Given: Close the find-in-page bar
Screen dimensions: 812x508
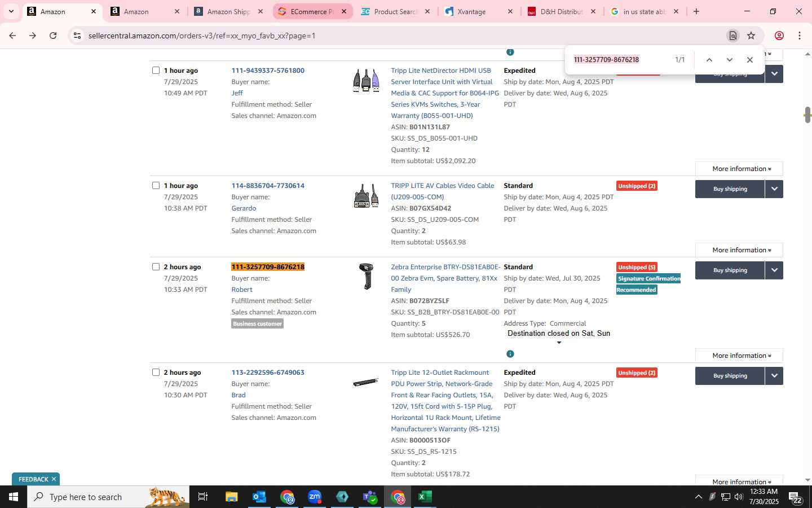Looking at the screenshot, I should [x=749, y=60].
